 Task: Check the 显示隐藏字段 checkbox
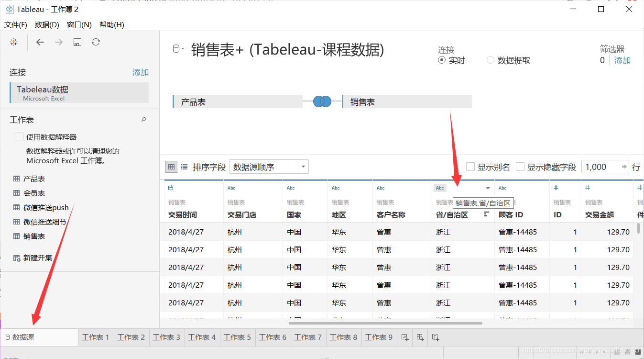(x=520, y=167)
